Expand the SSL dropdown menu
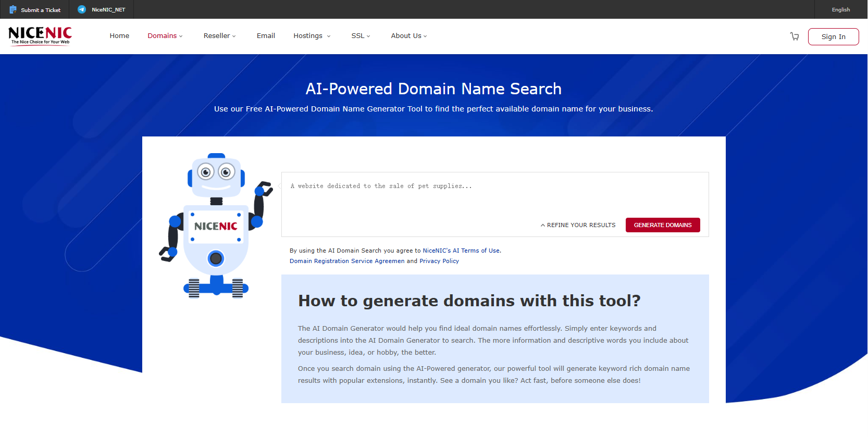 361,36
